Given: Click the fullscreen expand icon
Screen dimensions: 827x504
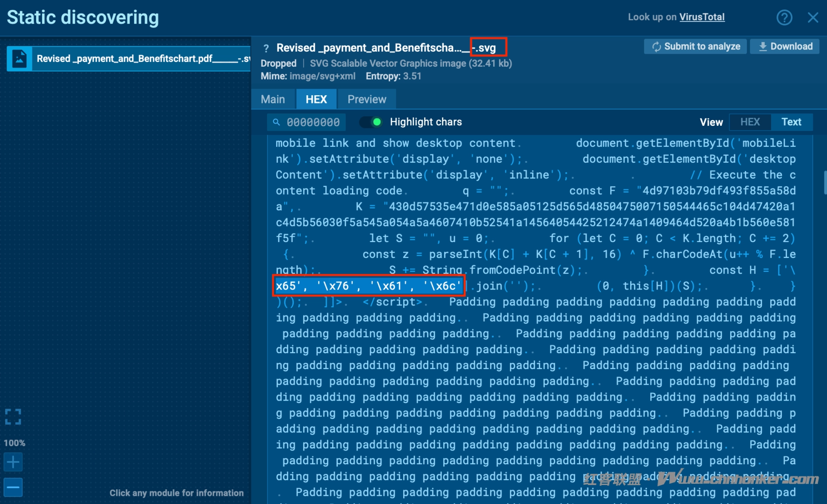Looking at the screenshot, I should (13, 417).
